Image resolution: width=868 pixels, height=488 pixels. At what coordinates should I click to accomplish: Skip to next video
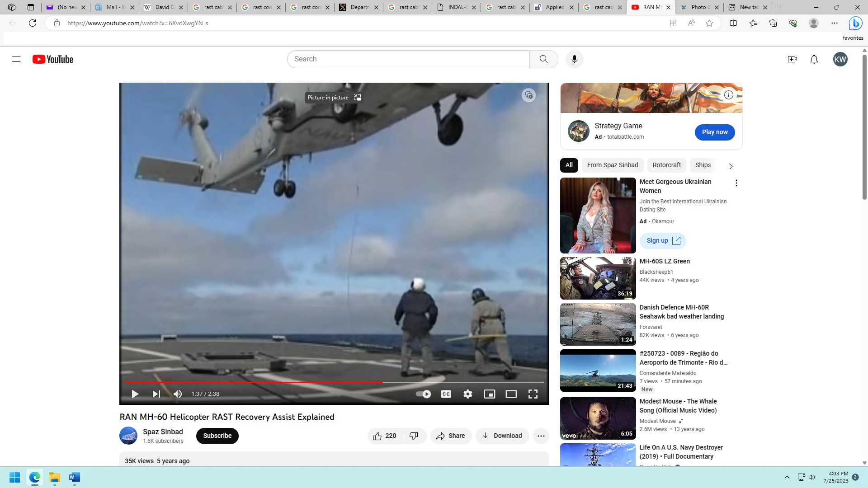[156, 394]
